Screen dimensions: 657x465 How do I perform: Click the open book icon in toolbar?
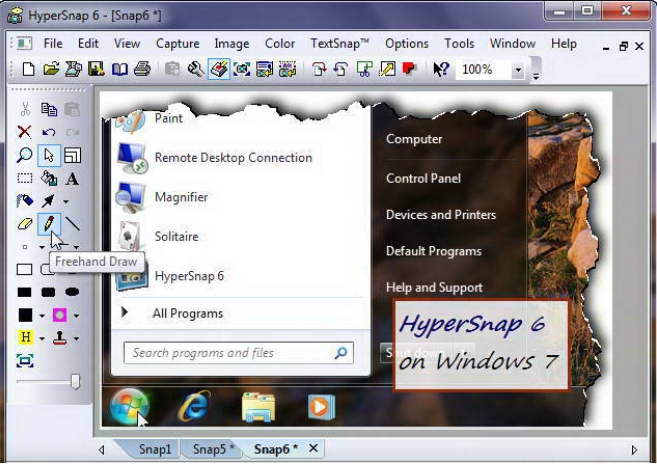click(119, 69)
